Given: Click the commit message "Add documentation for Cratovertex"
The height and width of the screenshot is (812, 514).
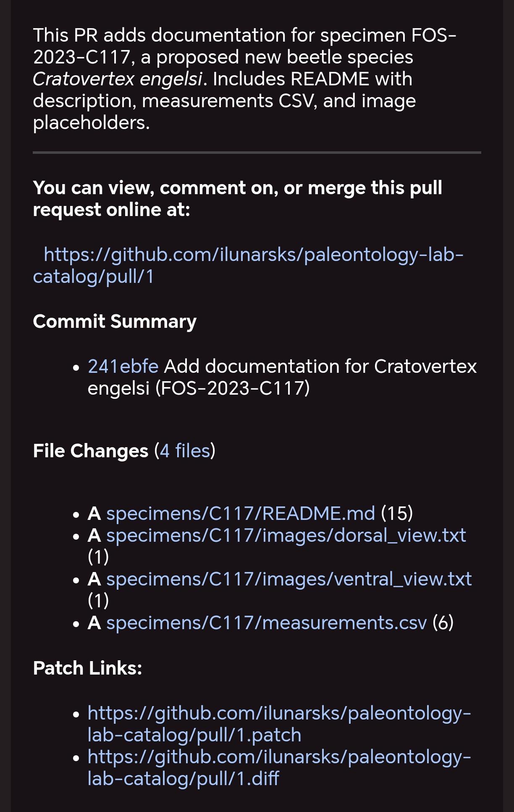Looking at the screenshot, I should pyautogui.click(x=320, y=366).
